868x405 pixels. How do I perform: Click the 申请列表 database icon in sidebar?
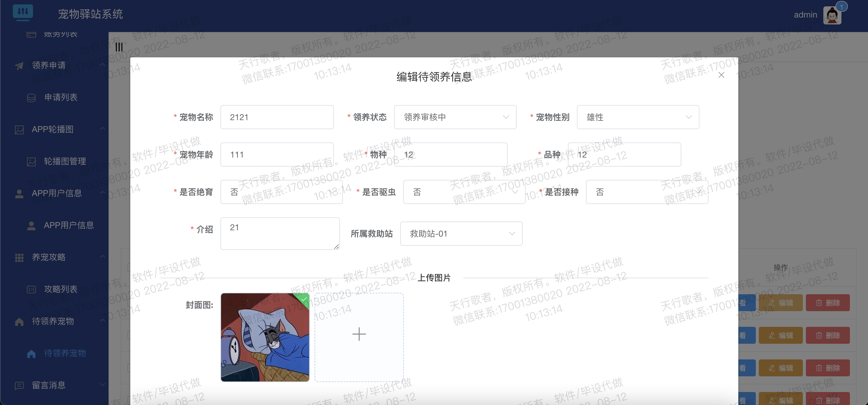pyautogui.click(x=31, y=97)
